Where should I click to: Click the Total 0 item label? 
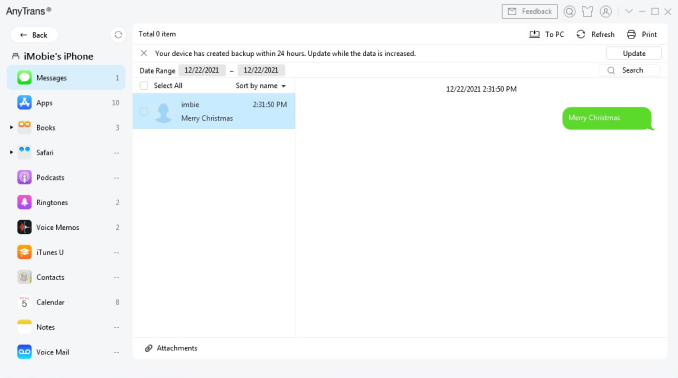(157, 34)
